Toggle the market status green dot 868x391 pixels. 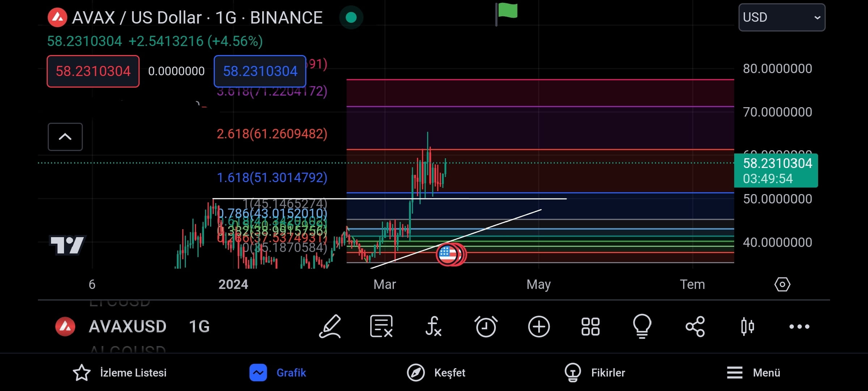point(350,17)
